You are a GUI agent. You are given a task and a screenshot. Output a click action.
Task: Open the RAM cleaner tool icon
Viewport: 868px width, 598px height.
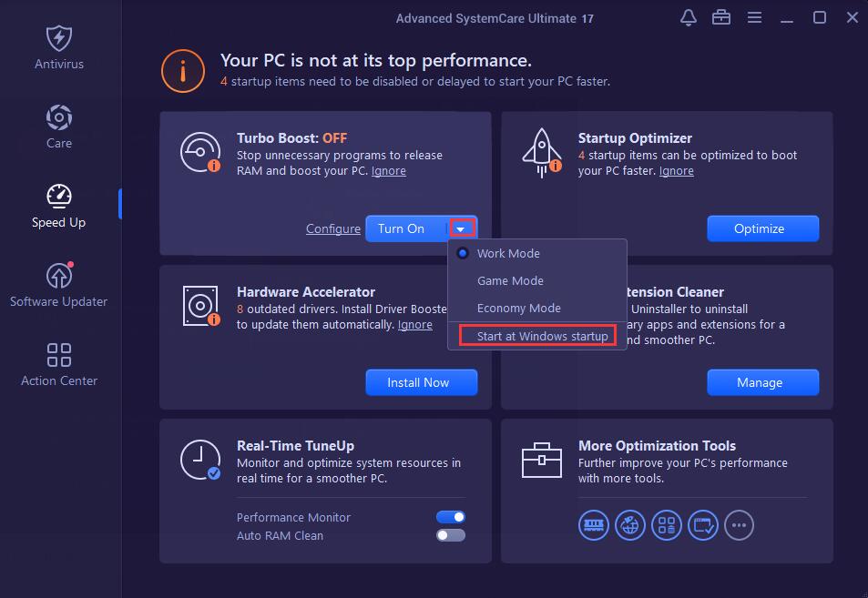[x=594, y=524]
